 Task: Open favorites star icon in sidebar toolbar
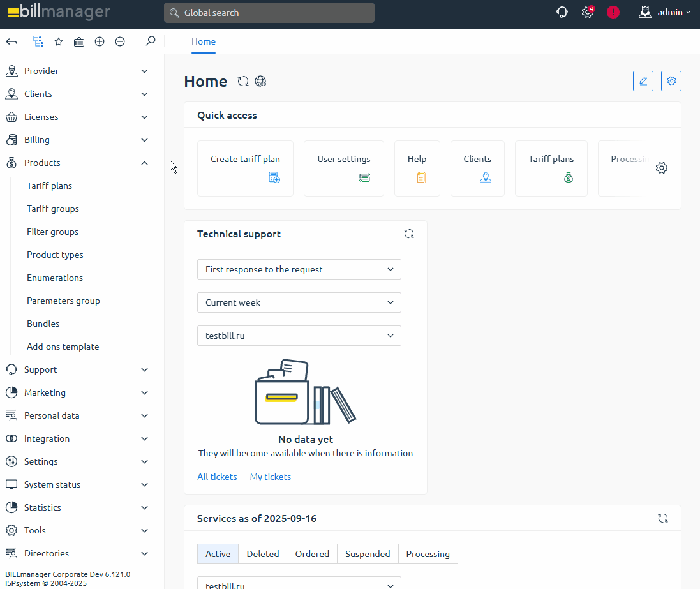click(59, 41)
